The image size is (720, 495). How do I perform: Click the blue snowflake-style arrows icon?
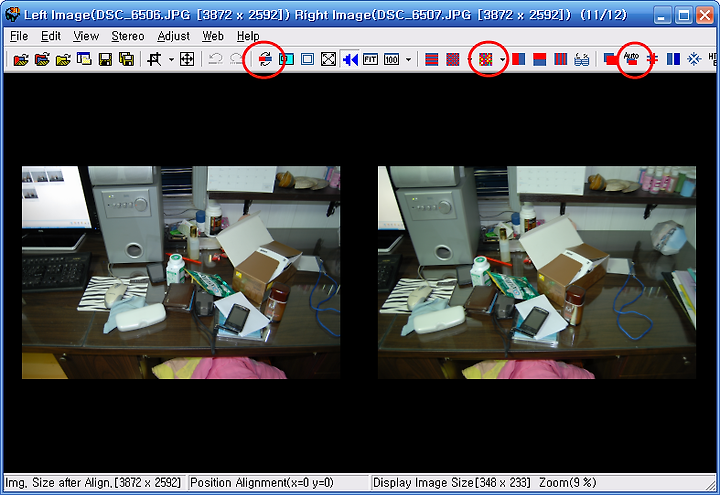pos(694,59)
